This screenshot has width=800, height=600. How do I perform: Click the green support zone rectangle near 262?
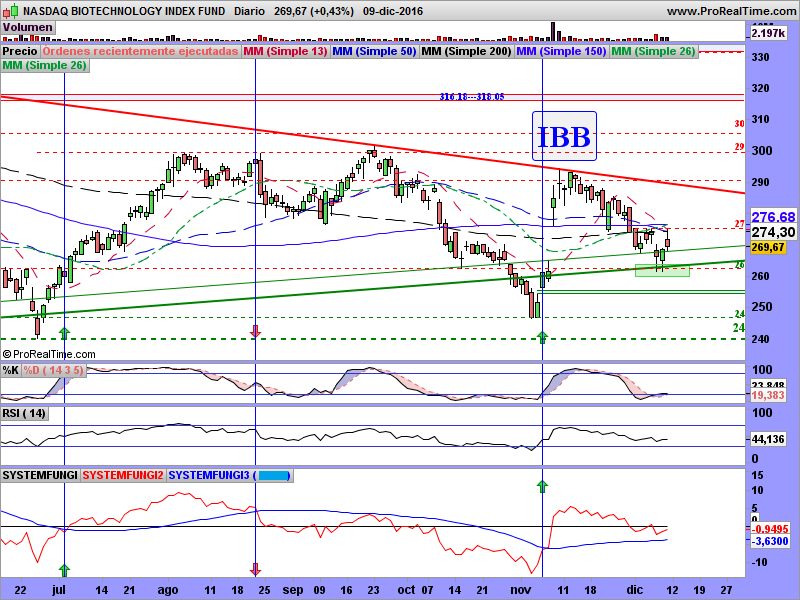[662, 270]
